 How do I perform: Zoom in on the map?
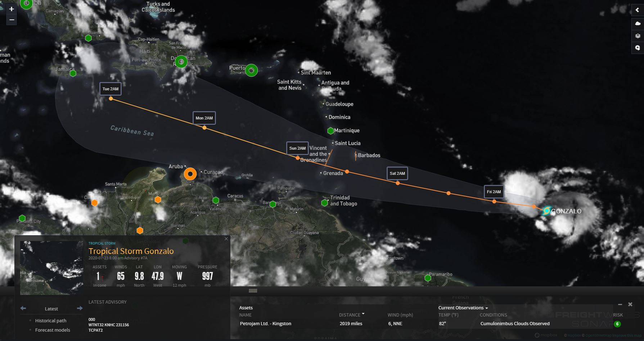12,9
